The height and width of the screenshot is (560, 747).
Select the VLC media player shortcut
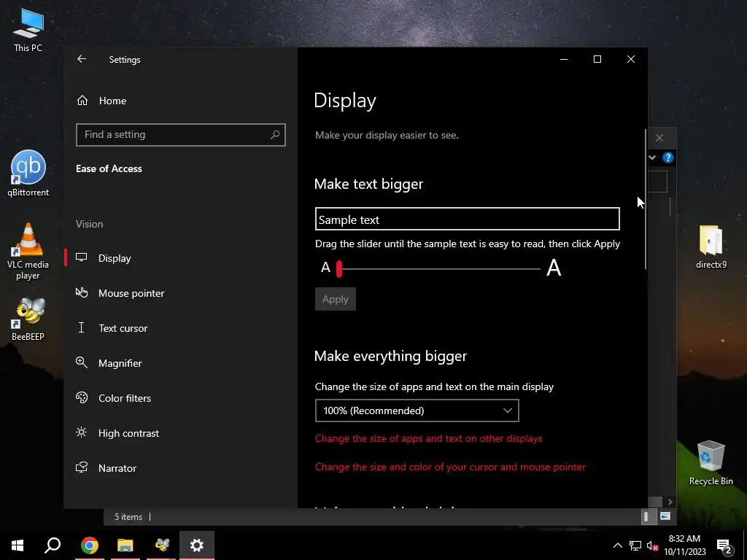[x=28, y=252]
